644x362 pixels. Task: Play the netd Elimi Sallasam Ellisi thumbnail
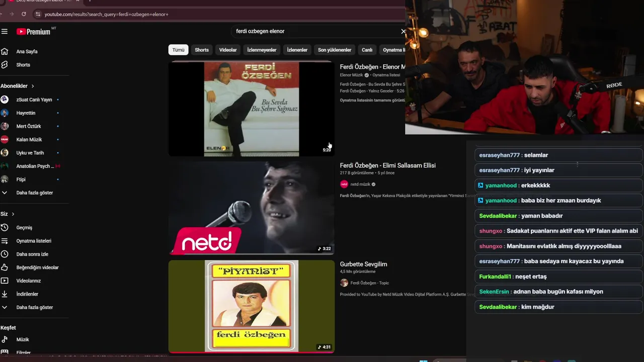252,208
